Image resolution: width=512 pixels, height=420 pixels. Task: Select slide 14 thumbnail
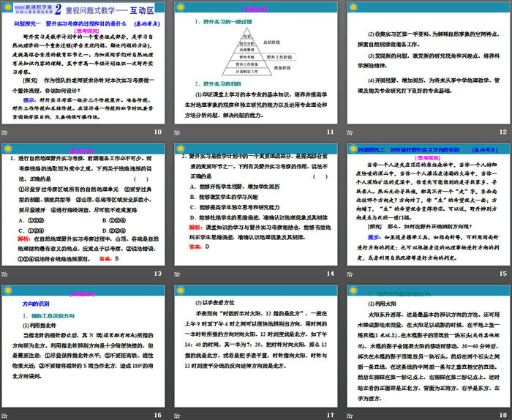tap(256, 204)
